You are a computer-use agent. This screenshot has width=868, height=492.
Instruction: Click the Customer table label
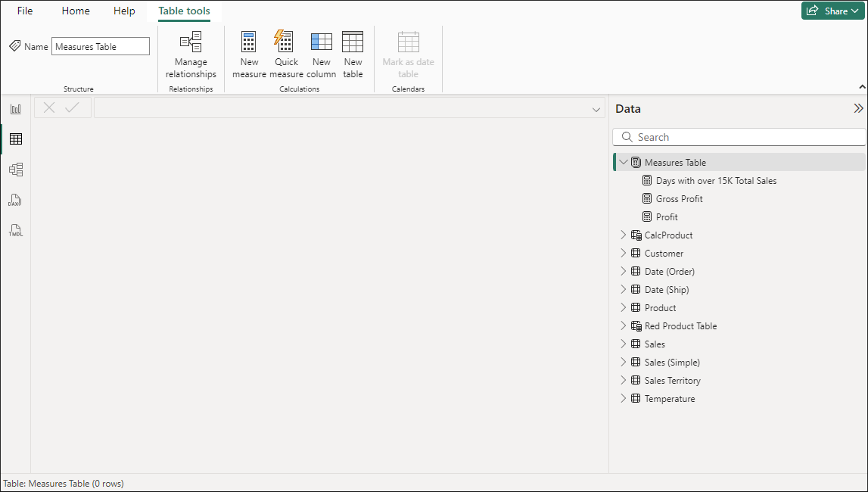click(x=664, y=254)
